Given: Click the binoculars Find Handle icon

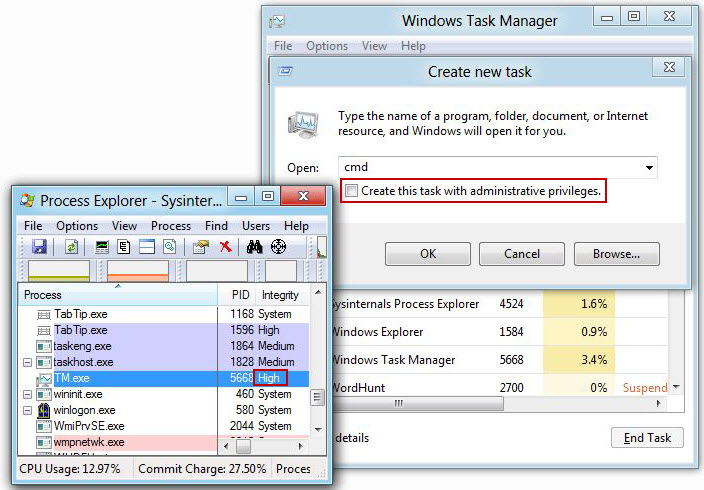Looking at the screenshot, I should pos(254,247).
